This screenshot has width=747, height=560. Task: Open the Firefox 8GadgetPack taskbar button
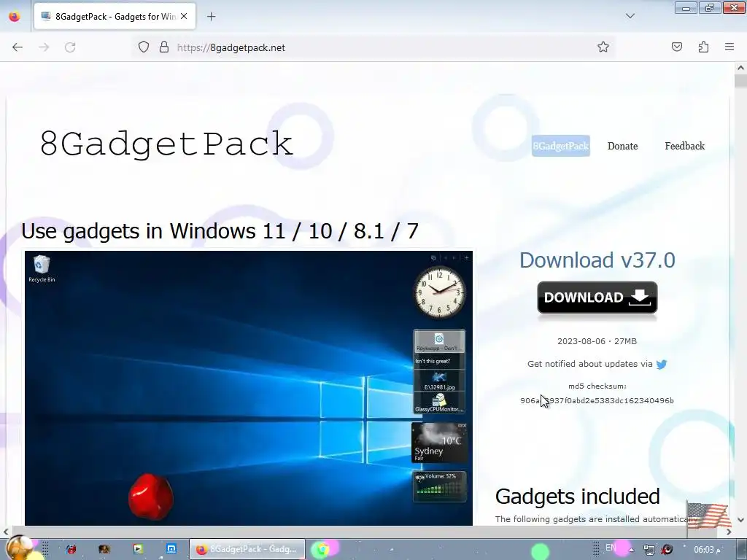pos(247,549)
